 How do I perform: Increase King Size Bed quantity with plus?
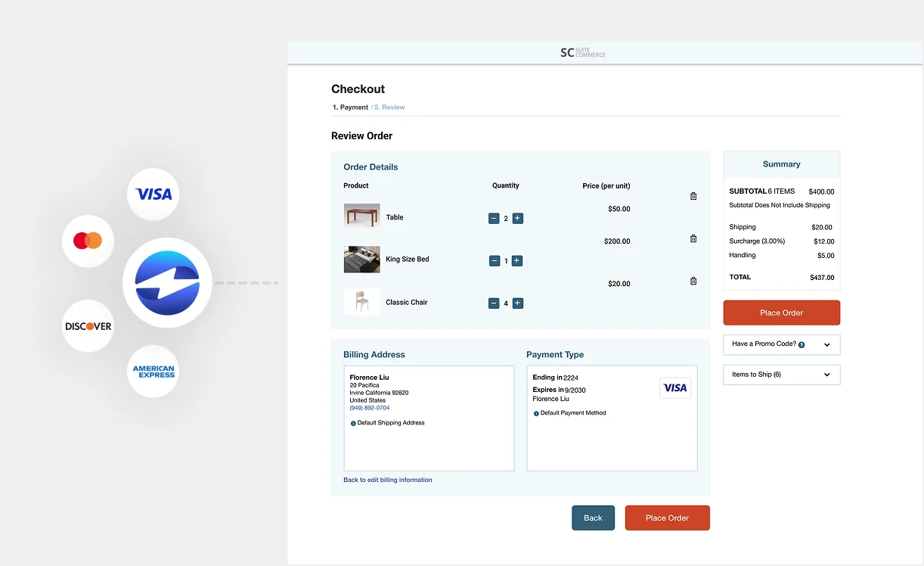pos(517,260)
